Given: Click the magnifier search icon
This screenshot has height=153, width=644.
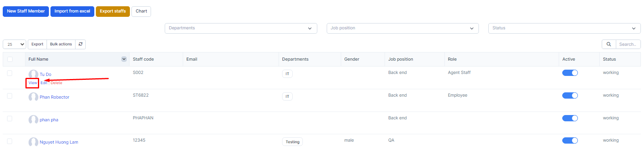Looking at the screenshot, I should (609, 44).
